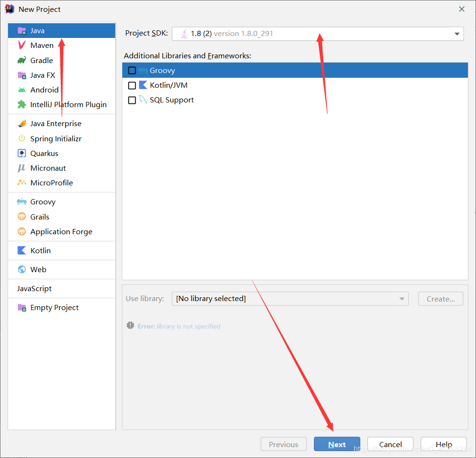Select 'Micronaut' in the project list
The height and width of the screenshot is (458, 476).
[x=62, y=168]
